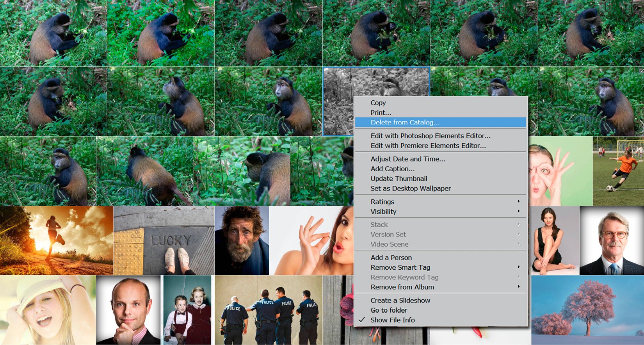
Task: Click Delete from Catalog... menu entry
Action: [x=440, y=122]
